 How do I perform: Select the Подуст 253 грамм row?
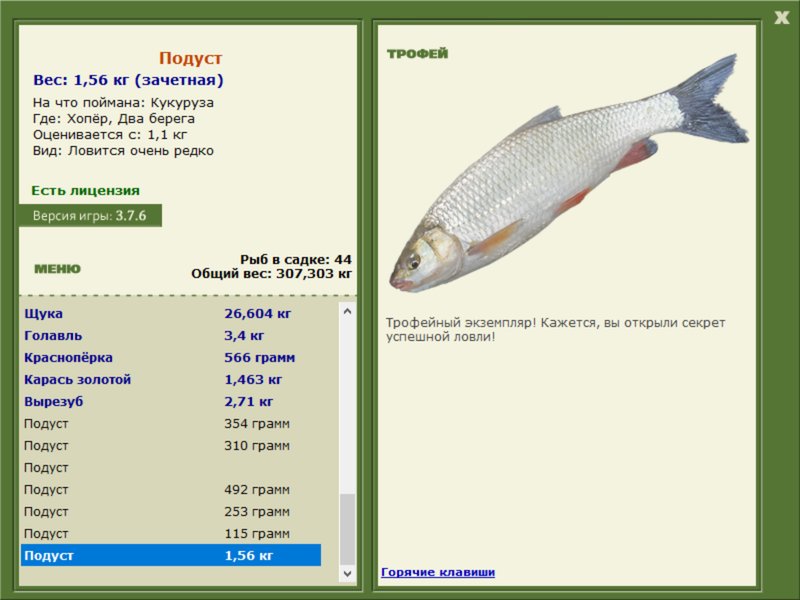[171, 511]
